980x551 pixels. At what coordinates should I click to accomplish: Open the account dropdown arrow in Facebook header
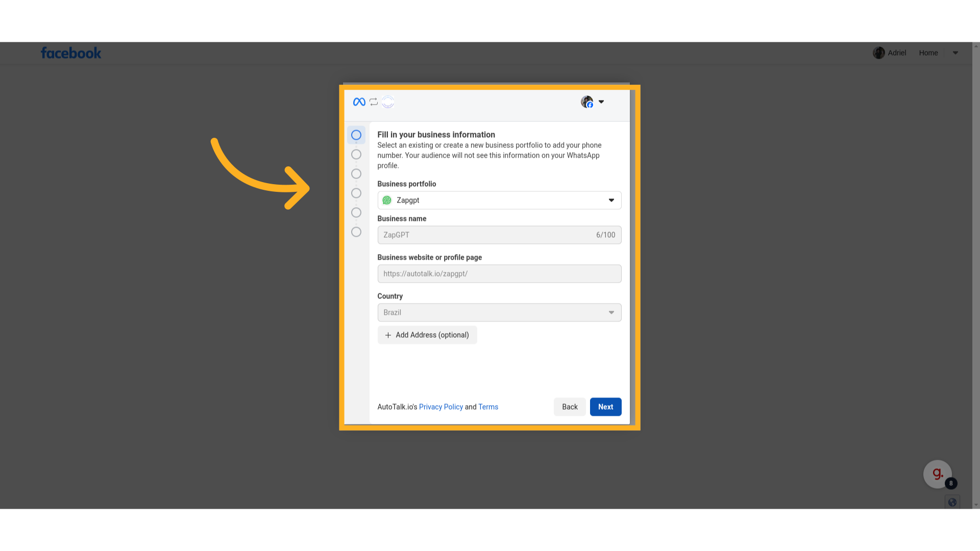coord(955,53)
